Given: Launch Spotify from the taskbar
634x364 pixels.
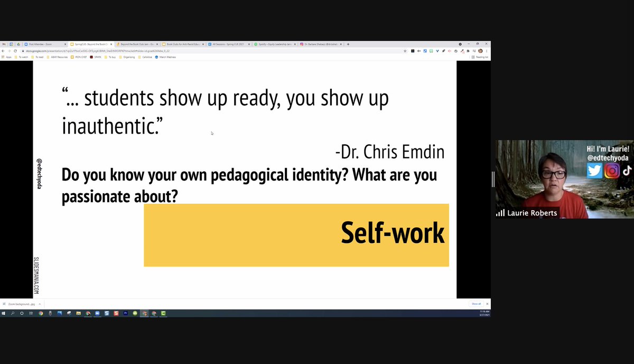Looking at the screenshot, I should pyautogui.click(x=135, y=313).
